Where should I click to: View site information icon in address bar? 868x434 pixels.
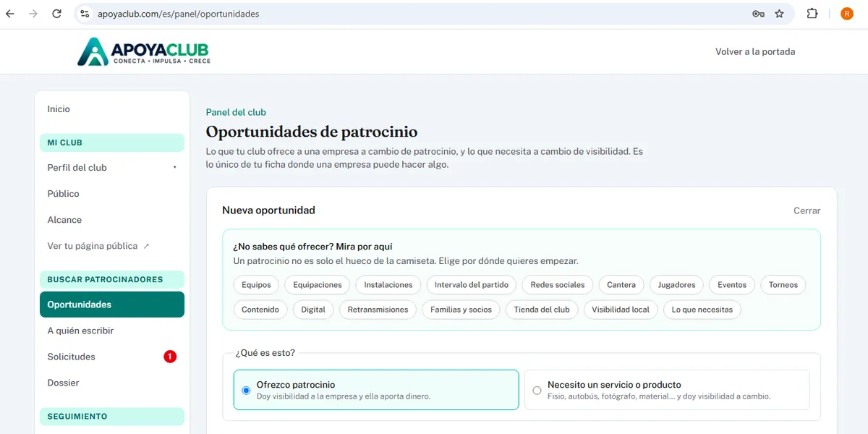(85, 14)
